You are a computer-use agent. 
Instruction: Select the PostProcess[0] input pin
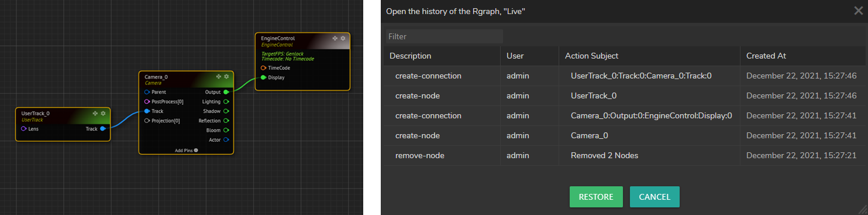[x=147, y=101]
